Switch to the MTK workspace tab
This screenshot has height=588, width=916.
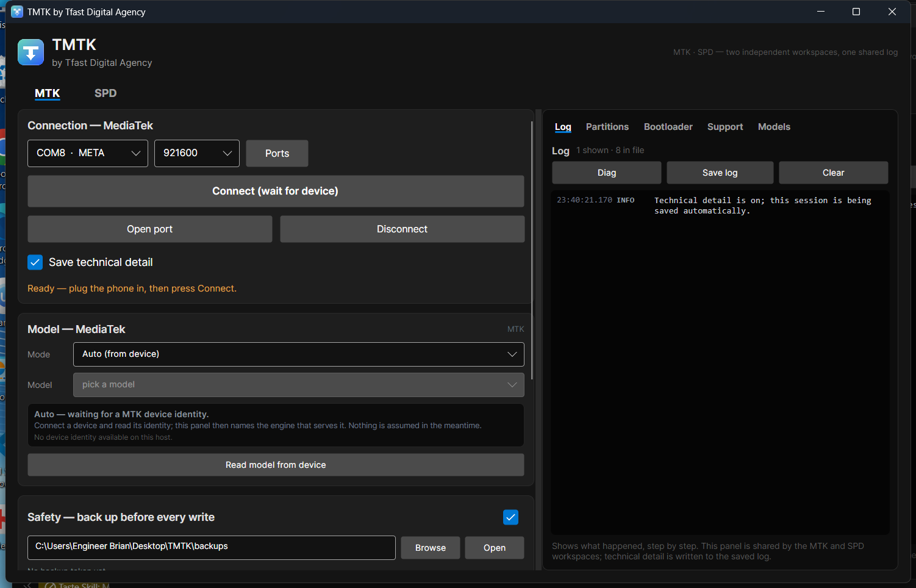tap(48, 93)
